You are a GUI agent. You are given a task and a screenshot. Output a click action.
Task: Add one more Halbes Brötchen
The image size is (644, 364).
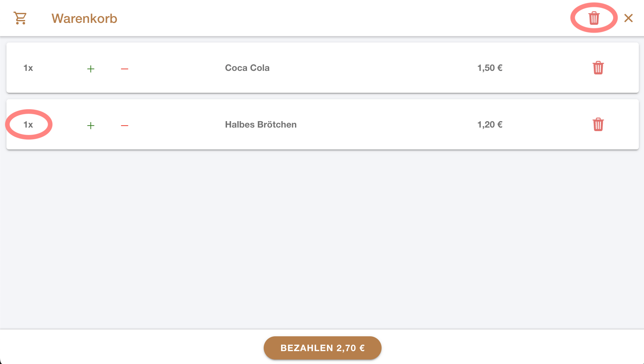91,125
